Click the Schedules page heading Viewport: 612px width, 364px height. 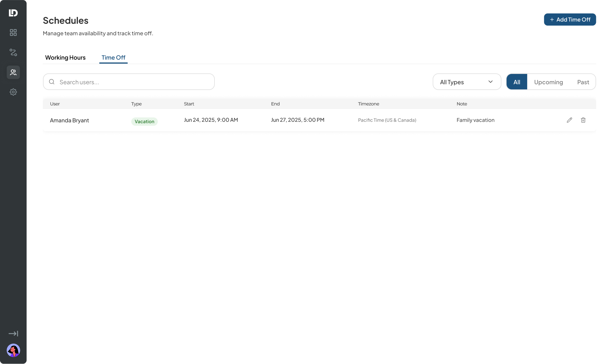tap(66, 20)
